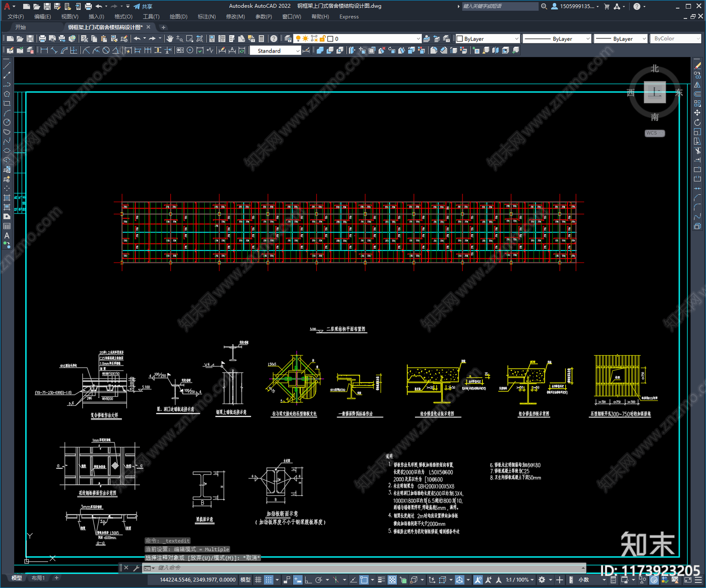Select the Pan hand tool

point(170,39)
